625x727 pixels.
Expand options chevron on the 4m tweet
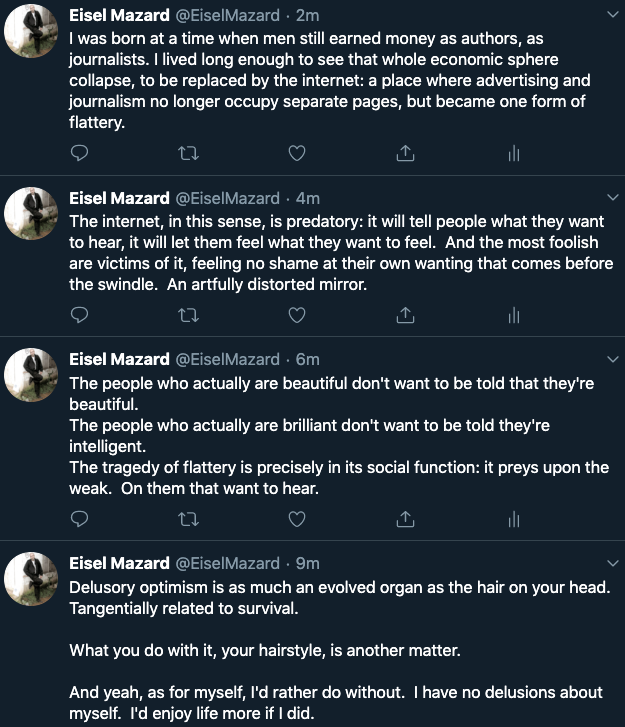click(612, 198)
